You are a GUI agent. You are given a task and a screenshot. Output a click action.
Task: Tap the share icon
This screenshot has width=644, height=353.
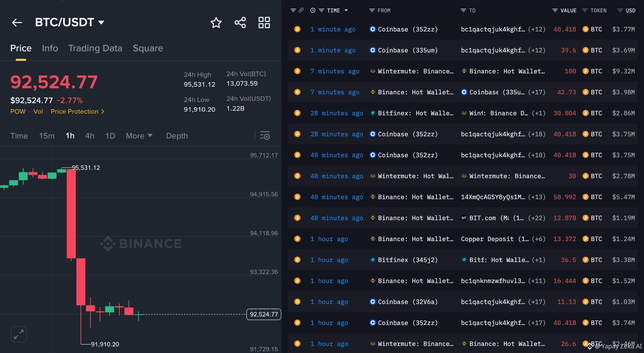pos(240,23)
